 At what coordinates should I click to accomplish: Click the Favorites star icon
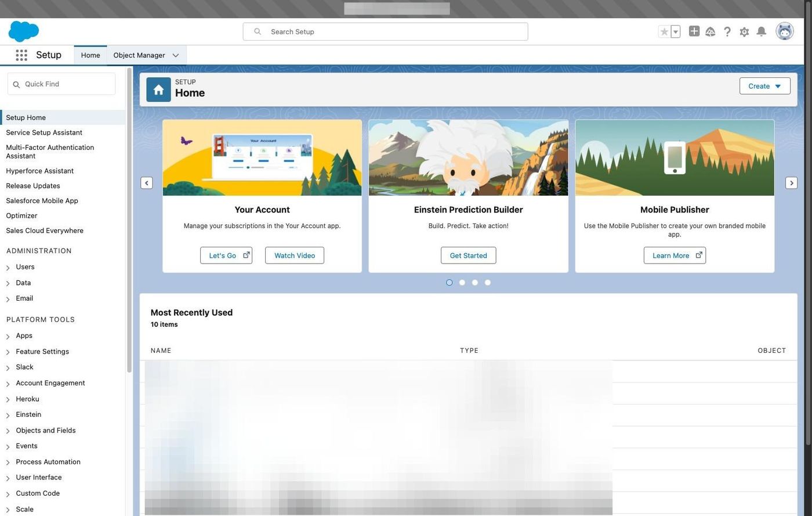(x=665, y=32)
